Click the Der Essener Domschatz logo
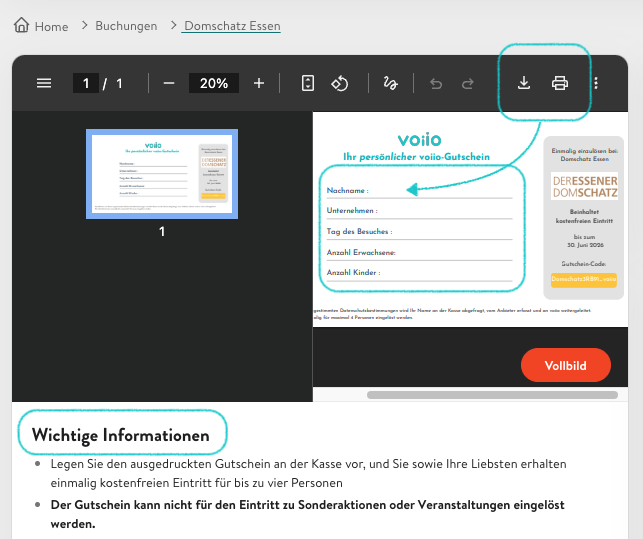Image resolution: width=643 pixels, height=539 pixels. tap(584, 186)
